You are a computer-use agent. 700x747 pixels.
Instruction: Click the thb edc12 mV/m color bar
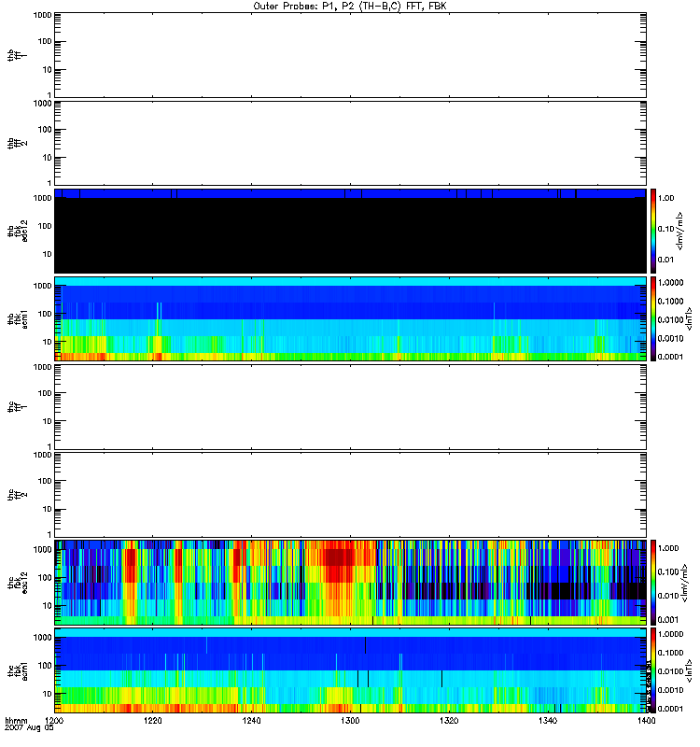point(656,231)
